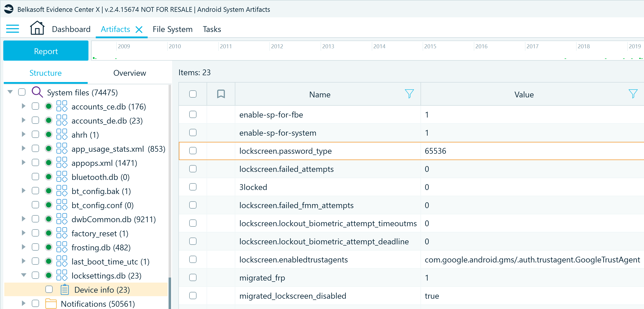Select the last_boot_time_utc (1) tree item

[110, 262]
